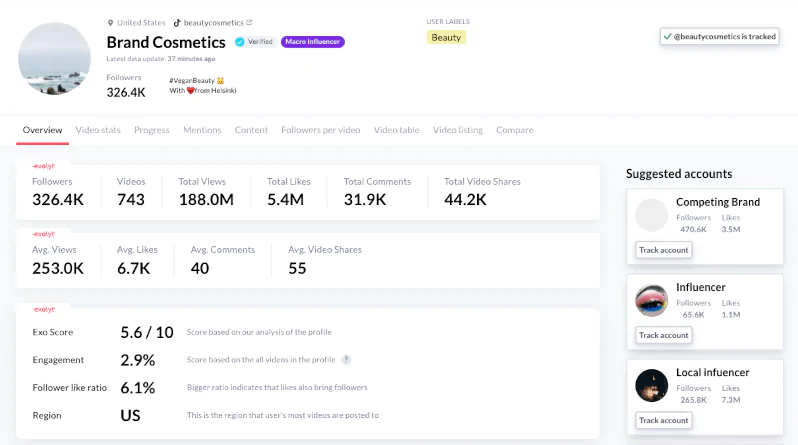The image size is (798, 445).
Task: Toggle the @beautycosmetics is tracked checkbox
Action: pyautogui.click(x=667, y=36)
